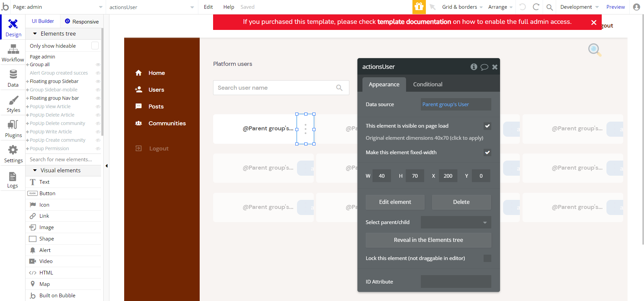
Task: Click the info icon in actionsUser panel
Action: pyautogui.click(x=474, y=67)
